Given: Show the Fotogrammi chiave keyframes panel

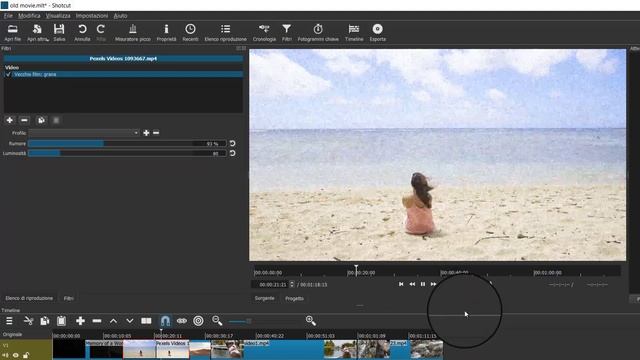Looking at the screenshot, I should (x=318, y=33).
